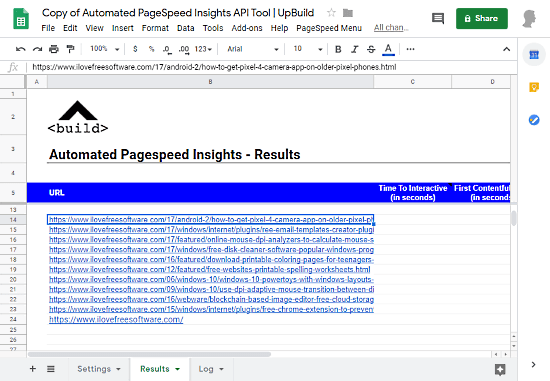This screenshot has width=550, height=381.
Task: Increase decimal places icon
Action: pos(184,49)
